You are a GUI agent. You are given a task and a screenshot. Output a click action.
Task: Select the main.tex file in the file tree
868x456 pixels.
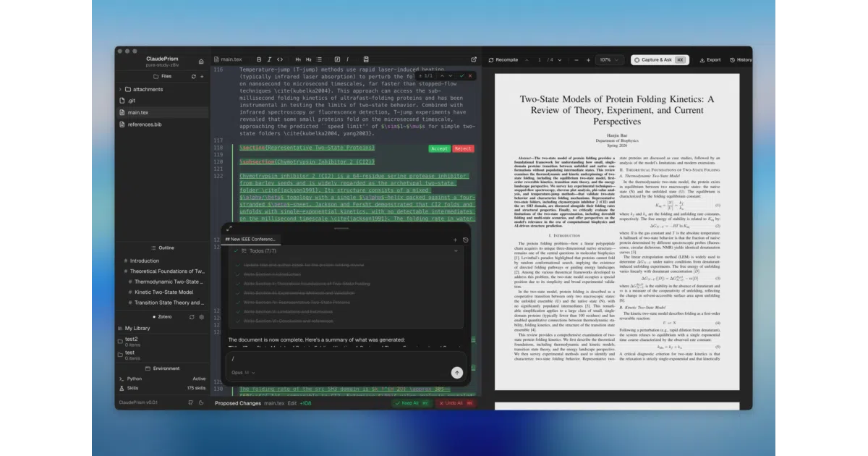pos(162,112)
